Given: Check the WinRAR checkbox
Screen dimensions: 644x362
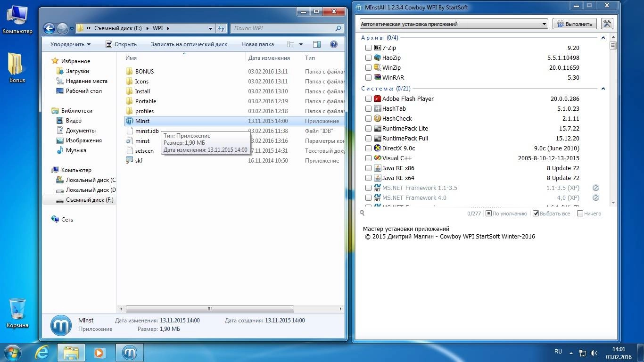Looking at the screenshot, I should 368,77.
